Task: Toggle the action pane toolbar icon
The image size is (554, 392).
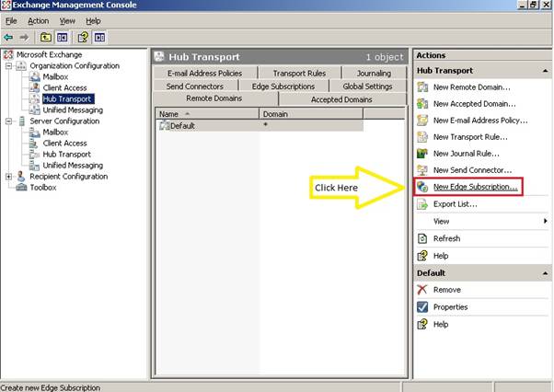Action: [99, 37]
